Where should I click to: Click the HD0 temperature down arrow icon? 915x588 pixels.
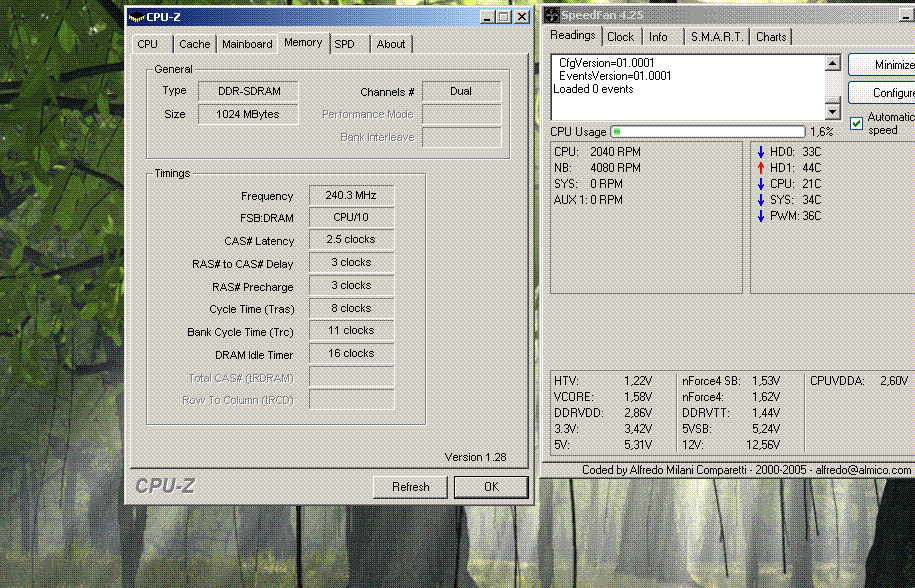click(760, 152)
